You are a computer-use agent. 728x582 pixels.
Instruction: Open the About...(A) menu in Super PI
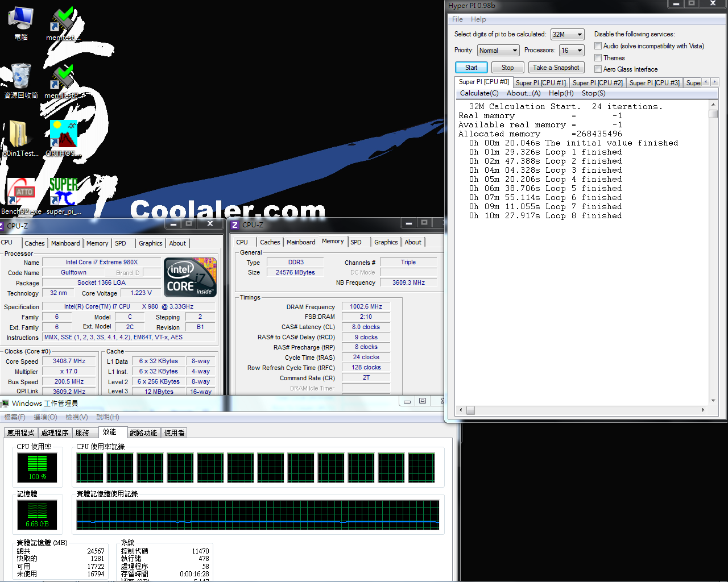[x=523, y=93]
